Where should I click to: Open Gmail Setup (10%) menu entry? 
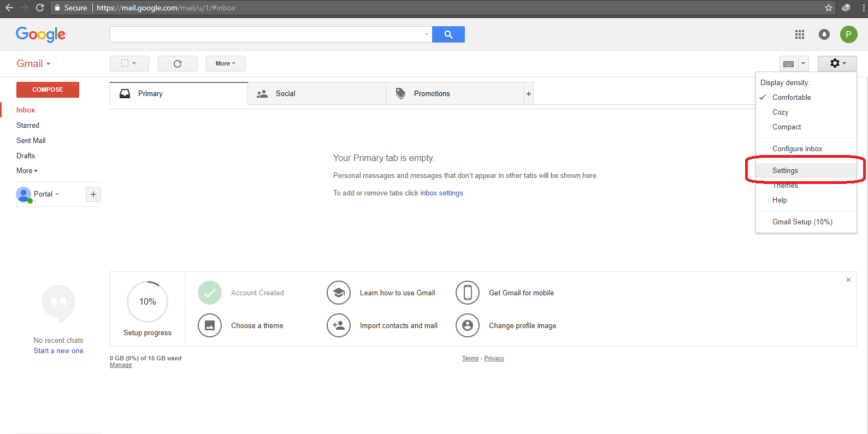(806, 222)
